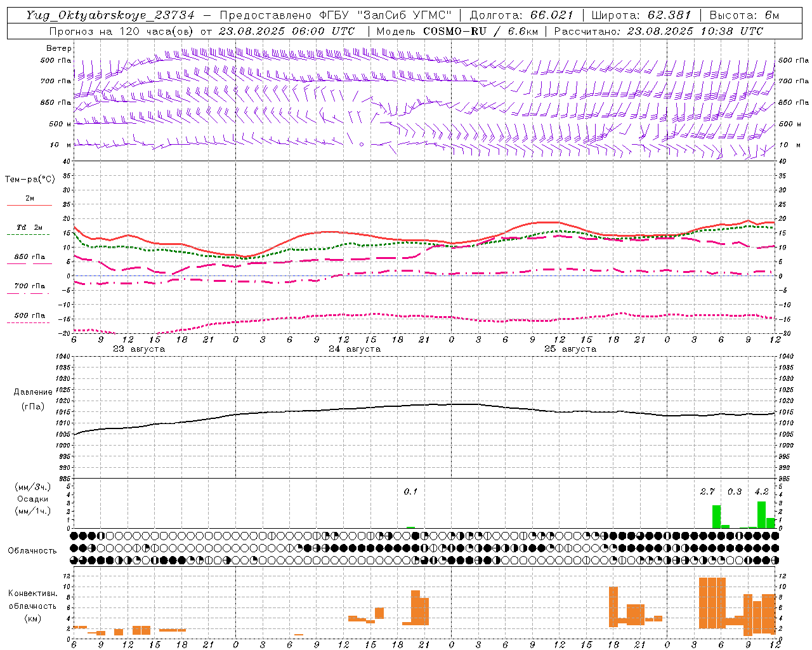Click the 25 августа date label
Screen dimensions: 812x650
tap(570, 349)
